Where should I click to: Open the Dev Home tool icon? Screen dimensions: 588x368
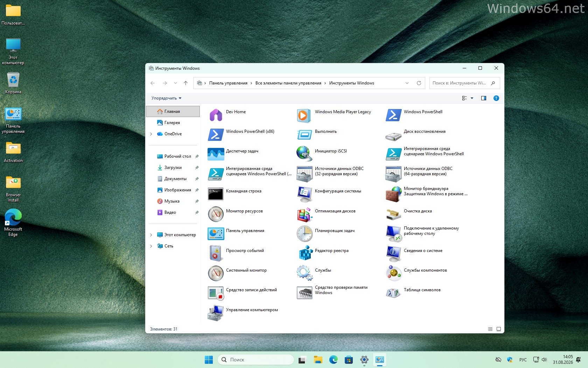[216, 115]
